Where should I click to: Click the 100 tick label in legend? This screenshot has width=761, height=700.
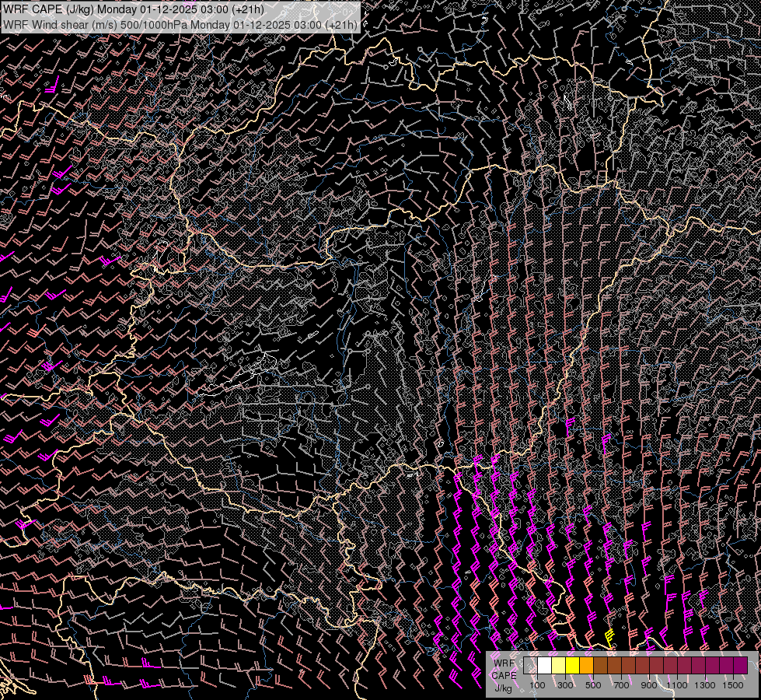[537, 685]
